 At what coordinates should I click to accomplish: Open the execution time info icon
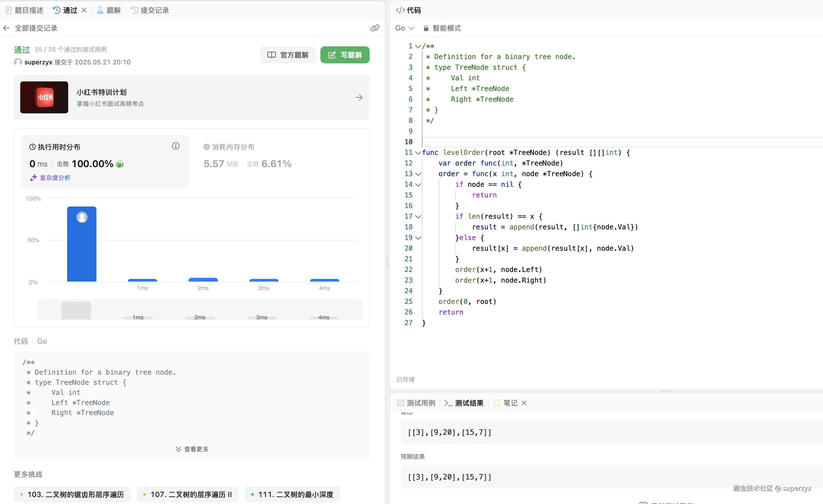[x=176, y=146]
